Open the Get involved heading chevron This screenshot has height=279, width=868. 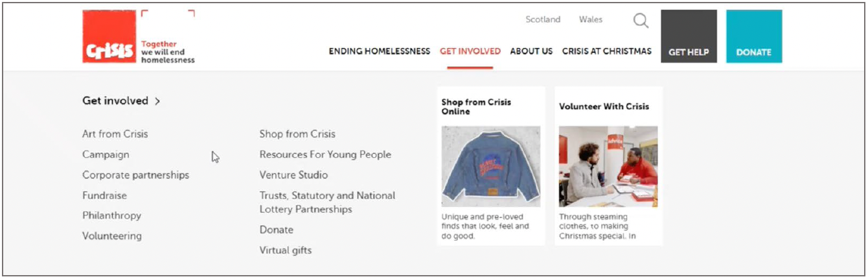click(157, 101)
